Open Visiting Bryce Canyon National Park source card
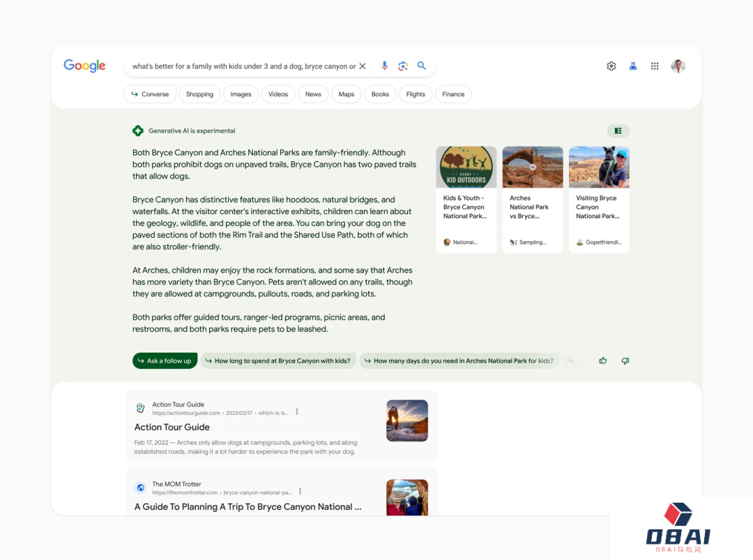 (x=599, y=199)
